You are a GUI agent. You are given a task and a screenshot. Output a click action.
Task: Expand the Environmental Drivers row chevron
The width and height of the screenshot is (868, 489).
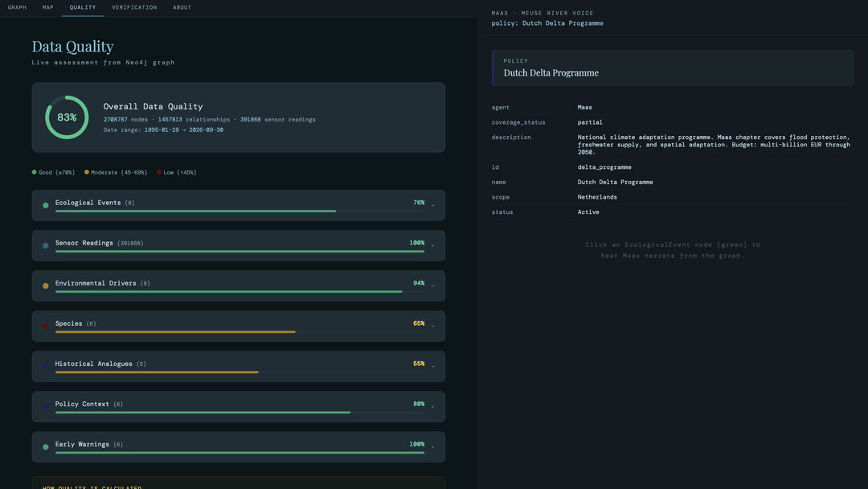click(433, 286)
